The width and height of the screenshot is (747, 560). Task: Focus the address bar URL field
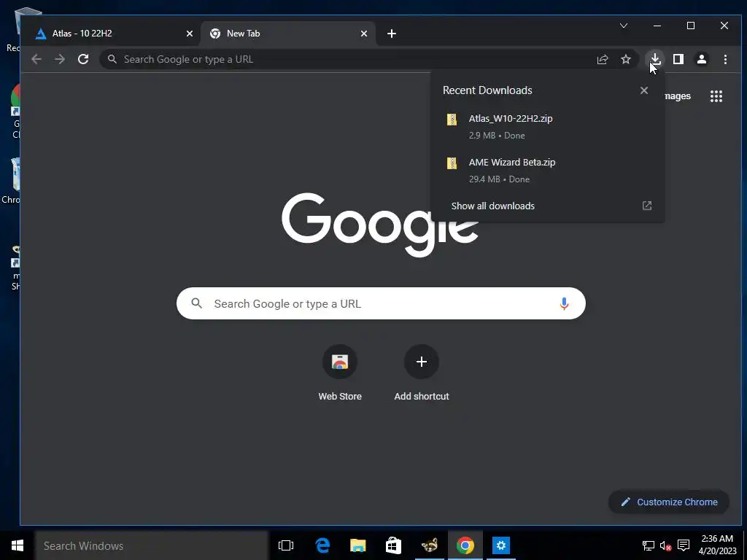click(352, 59)
